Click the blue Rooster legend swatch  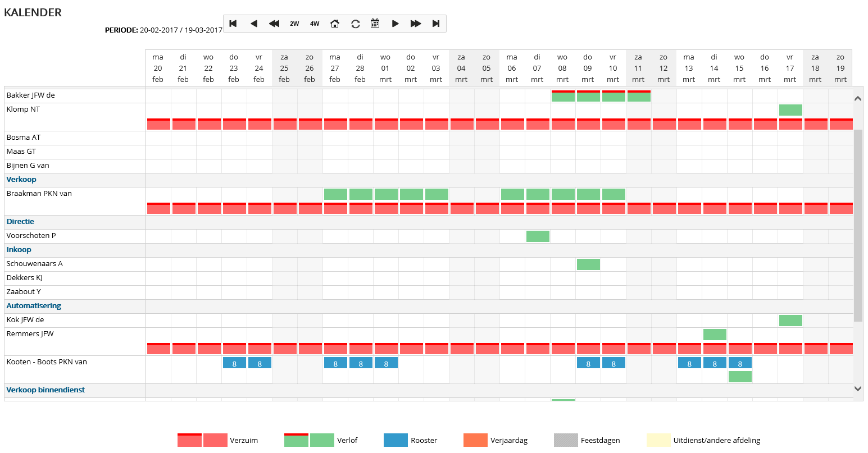[x=396, y=441]
